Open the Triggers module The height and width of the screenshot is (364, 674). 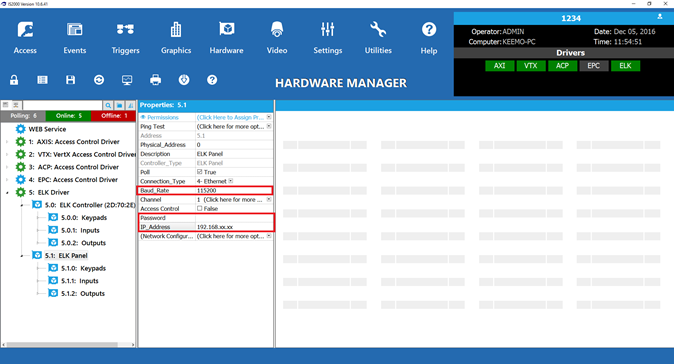click(125, 38)
